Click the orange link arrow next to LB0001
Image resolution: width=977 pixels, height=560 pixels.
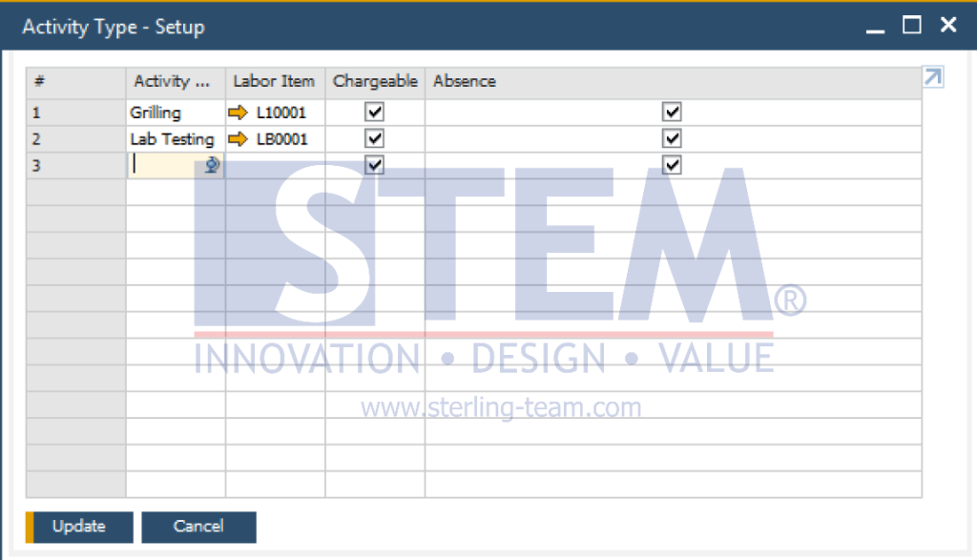236,138
